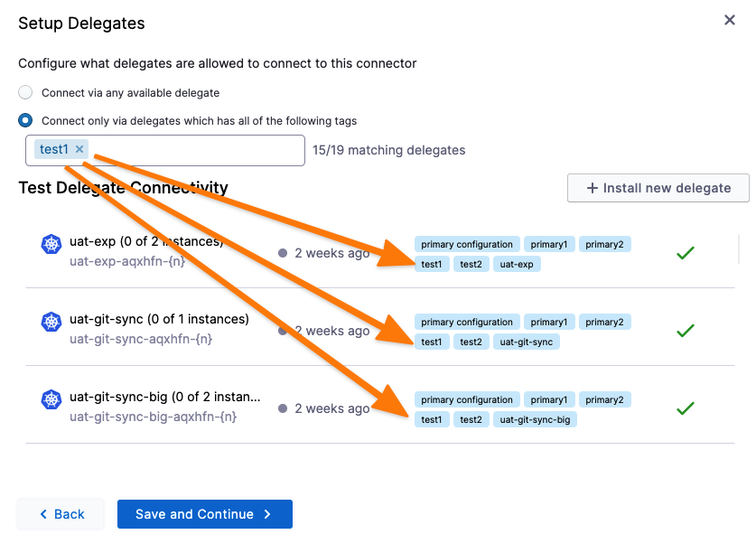The image size is (756, 553).
Task: Open the uat-git-sync-big delegate name
Action: point(164,397)
